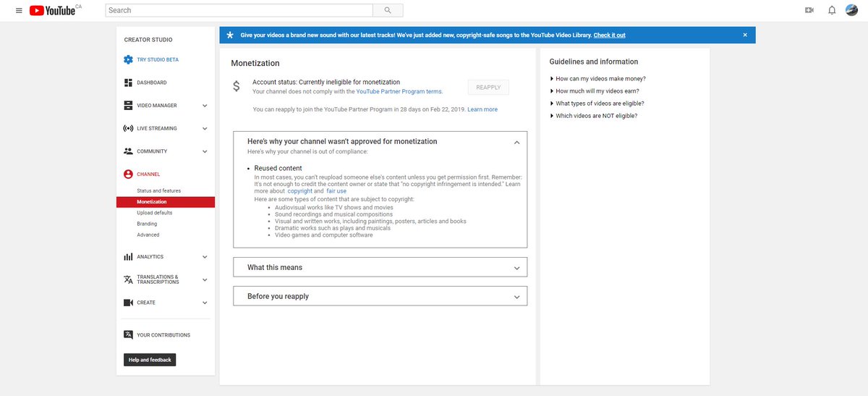Click the Create camera icon in sidebar
Screen dimensions: 868x396
pos(128,303)
